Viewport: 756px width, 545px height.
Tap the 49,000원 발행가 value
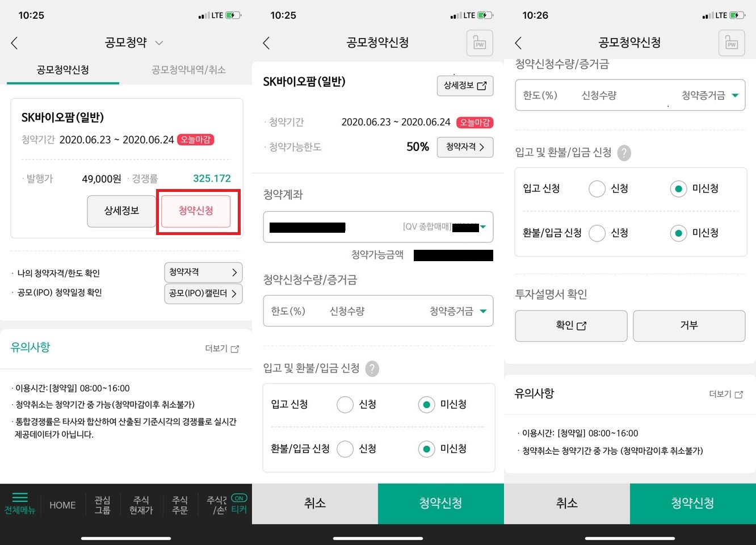pyautogui.click(x=102, y=179)
